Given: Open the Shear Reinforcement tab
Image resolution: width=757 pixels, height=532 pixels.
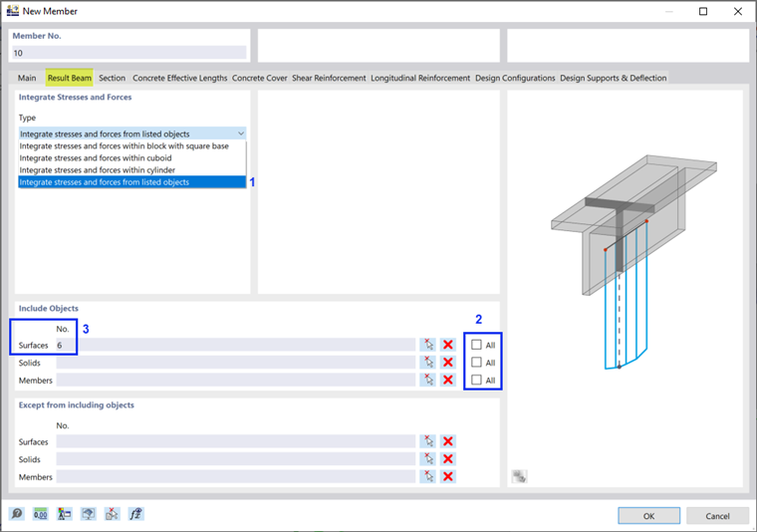Looking at the screenshot, I should (x=329, y=78).
